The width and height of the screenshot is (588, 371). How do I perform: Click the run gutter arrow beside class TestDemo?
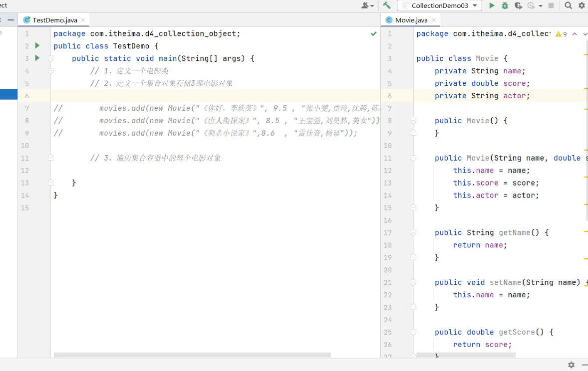point(37,46)
